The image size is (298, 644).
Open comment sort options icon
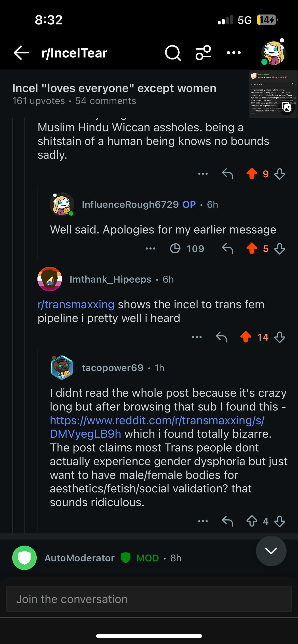[x=203, y=53]
